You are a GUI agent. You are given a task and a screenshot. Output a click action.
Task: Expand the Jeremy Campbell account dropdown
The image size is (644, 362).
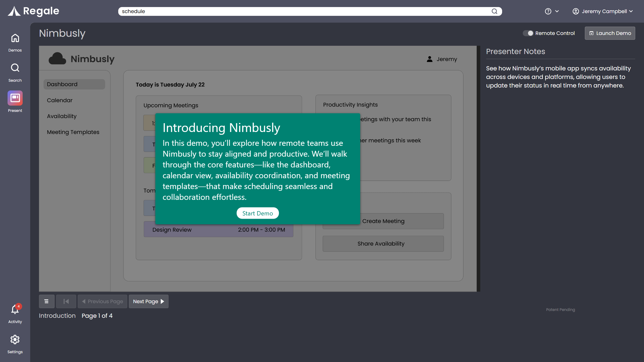click(x=603, y=11)
